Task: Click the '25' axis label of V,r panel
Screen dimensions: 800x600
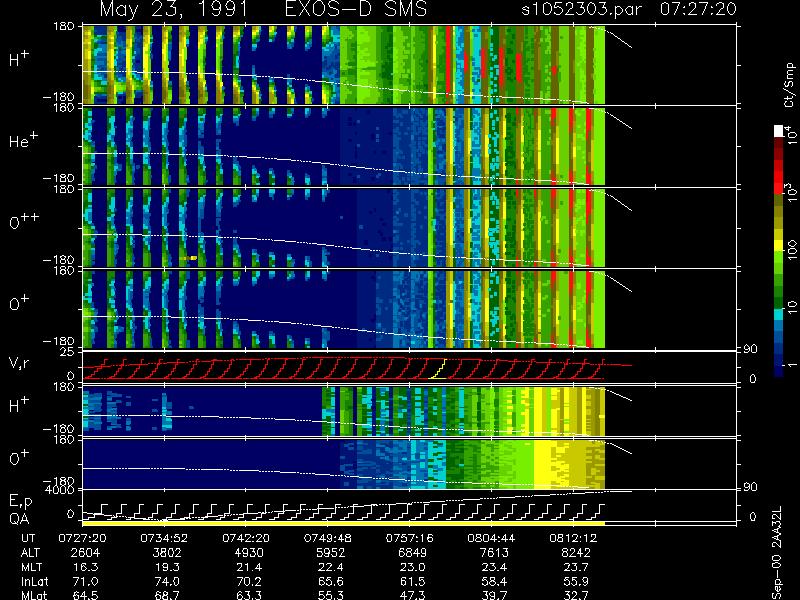Action: [x=67, y=352]
